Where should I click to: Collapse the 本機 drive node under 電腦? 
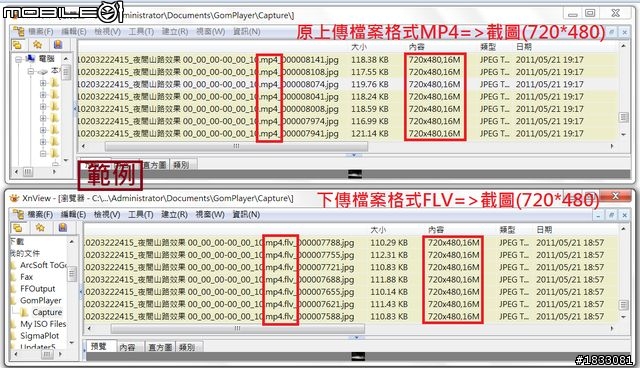click(x=31, y=71)
